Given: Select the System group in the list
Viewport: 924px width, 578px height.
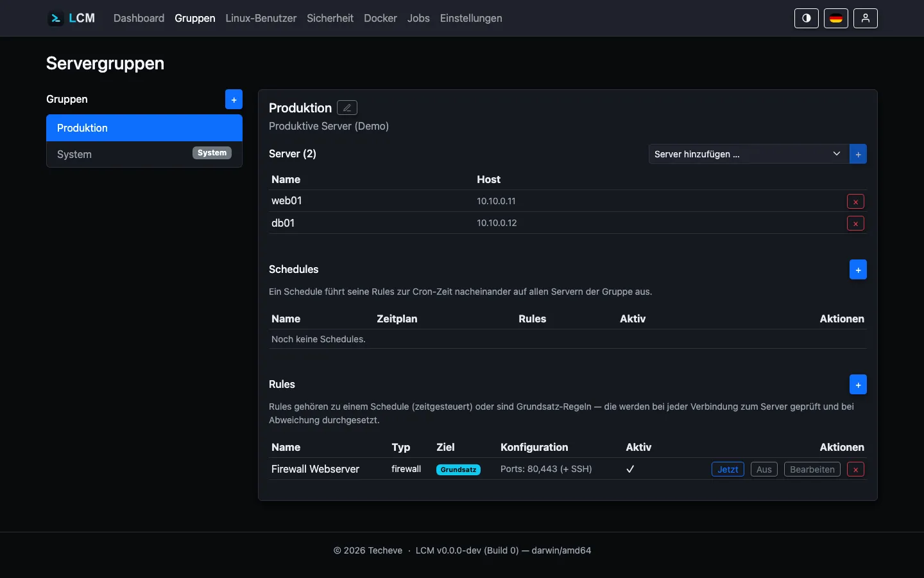Looking at the screenshot, I should tap(144, 154).
